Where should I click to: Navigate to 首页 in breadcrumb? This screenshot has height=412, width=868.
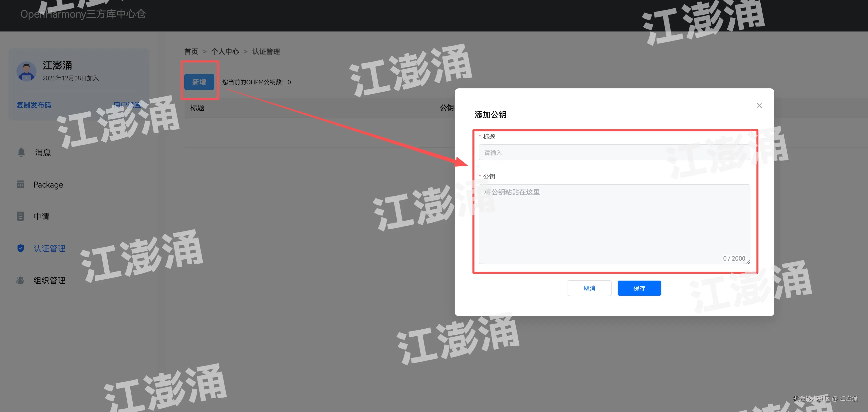click(191, 51)
